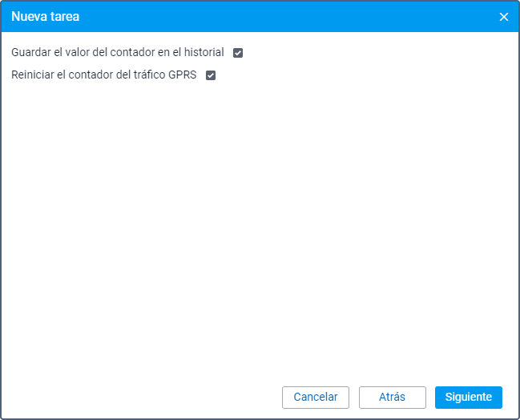Click the 'Reiniciar el contador del tráfico GPRS' label
This screenshot has width=520, height=420.
(103, 75)
